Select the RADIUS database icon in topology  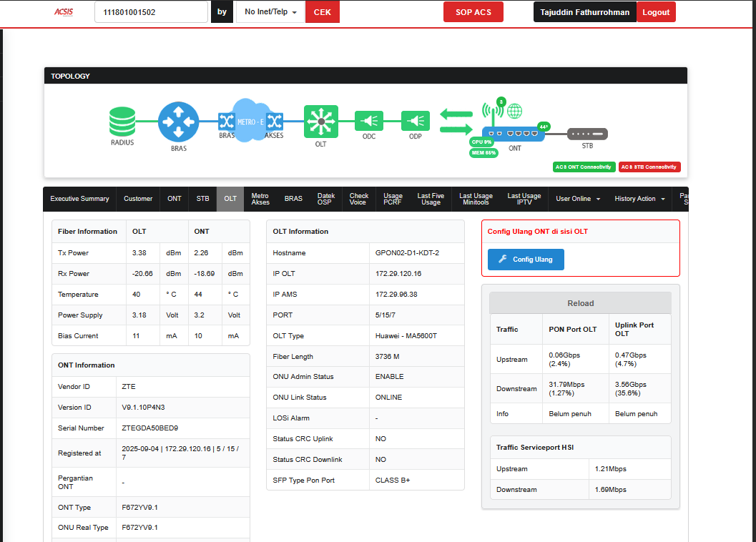click(122, 121)
